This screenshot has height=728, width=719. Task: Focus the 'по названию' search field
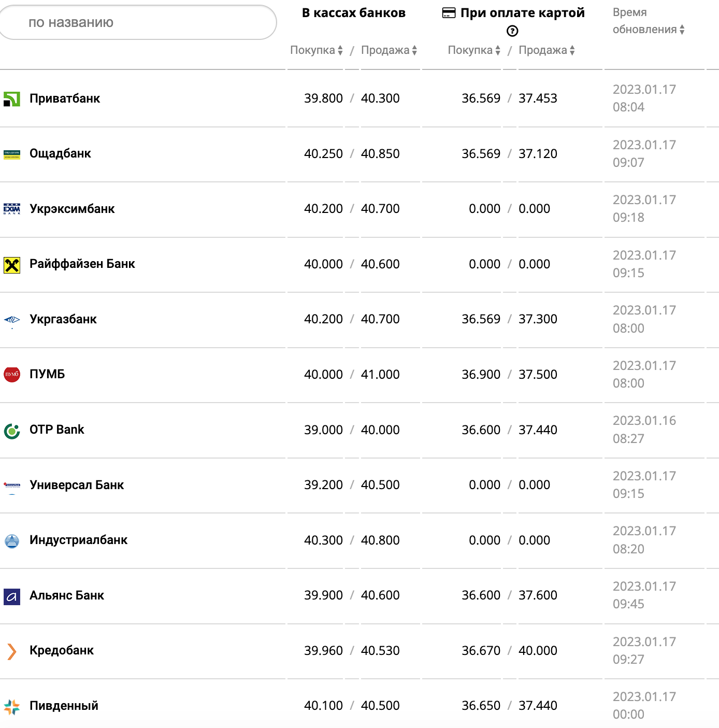point(138,22)
